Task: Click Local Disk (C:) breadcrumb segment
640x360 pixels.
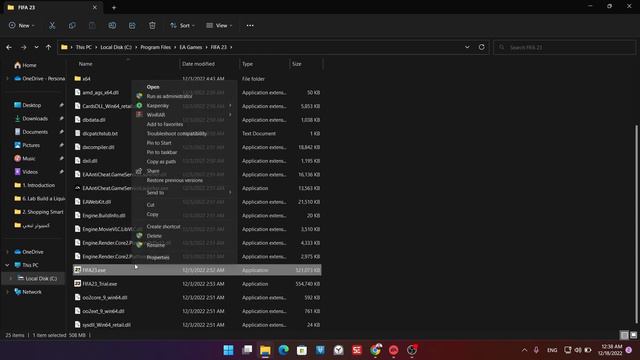Action: [x=116, y=47]
